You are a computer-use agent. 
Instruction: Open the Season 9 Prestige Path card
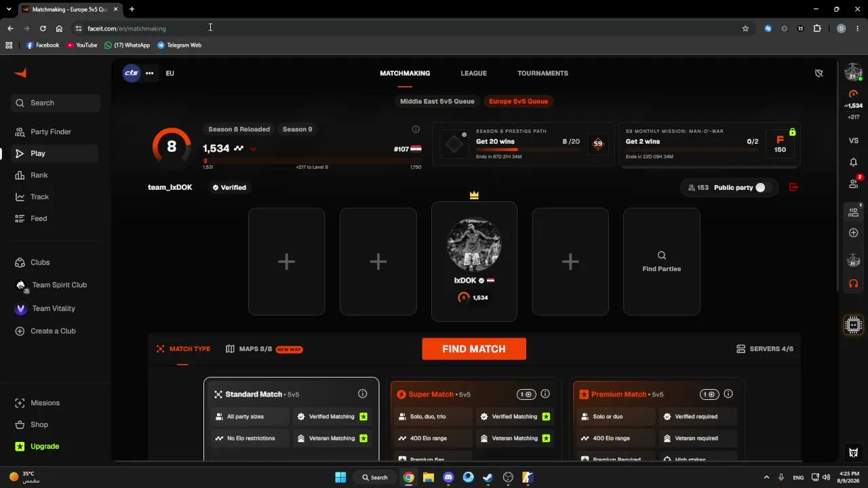click(522, 144)
